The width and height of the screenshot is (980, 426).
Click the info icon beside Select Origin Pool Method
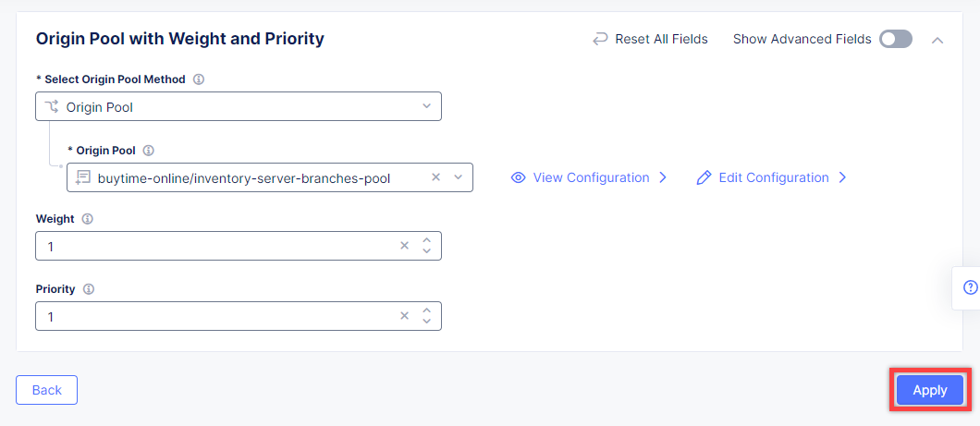coord(199,79)
